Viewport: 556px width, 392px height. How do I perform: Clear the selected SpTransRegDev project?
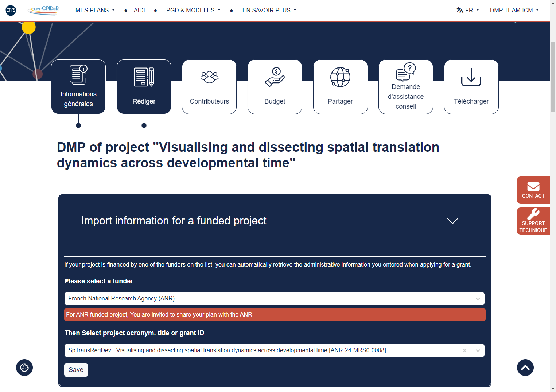click(x=464, y=350)
